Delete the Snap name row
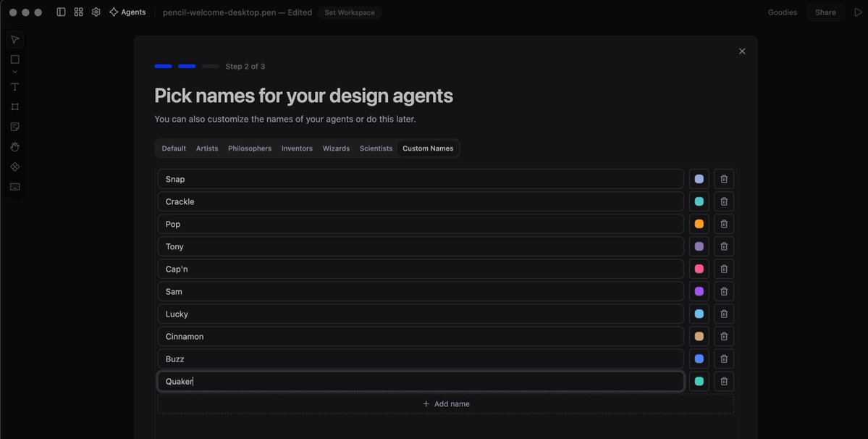Screen dimensions: 868x439 [724, 179]
